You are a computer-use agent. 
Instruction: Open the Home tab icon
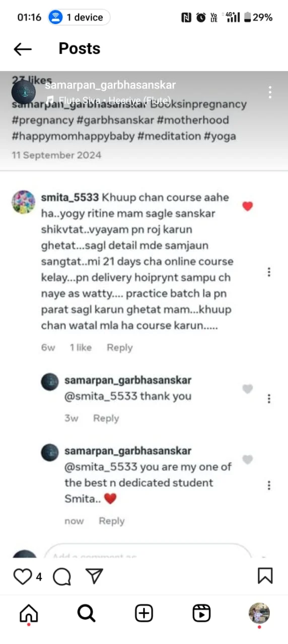coord(29,613)
